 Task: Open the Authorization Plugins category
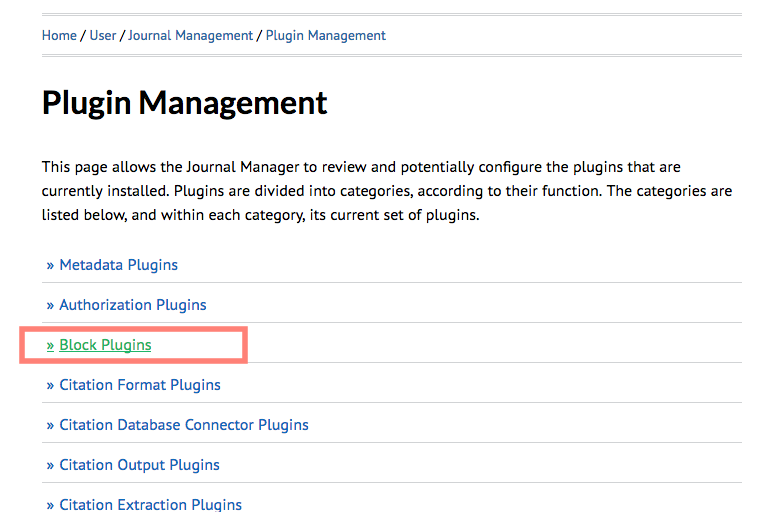pyautogui.click(x=133, y=305)
